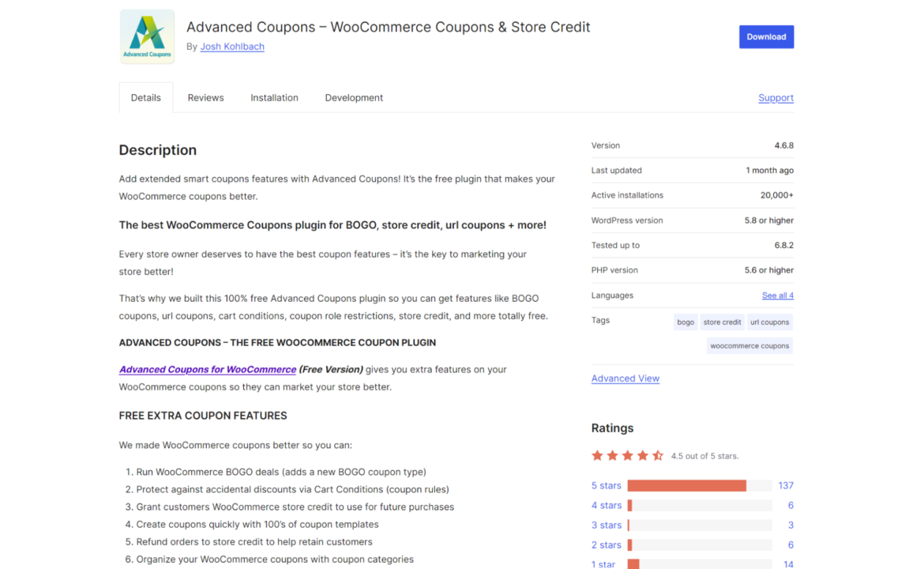This screenshot has width=924, height=569.
Task: Click the woocommerce coupons tag
Action: tap(749, 345)
